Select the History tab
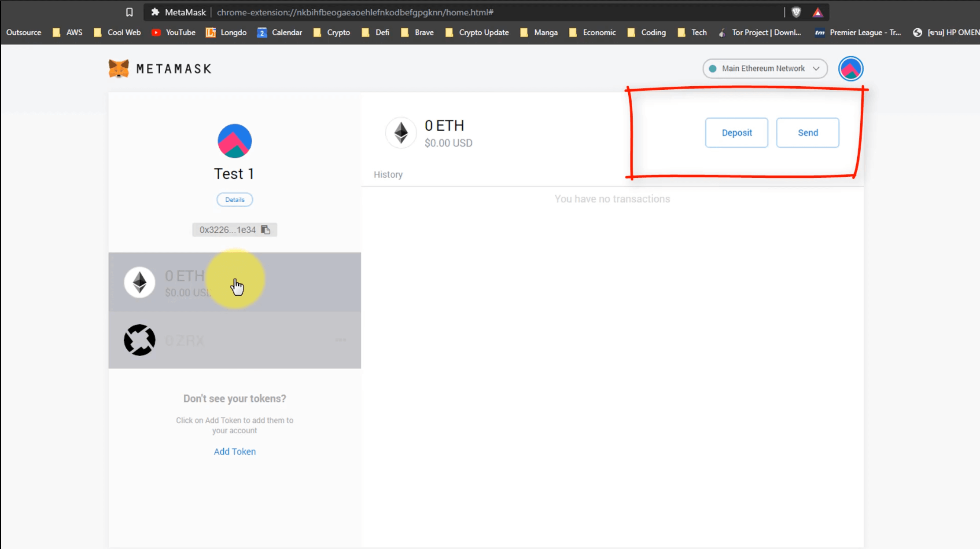 [x=388, y=175]
